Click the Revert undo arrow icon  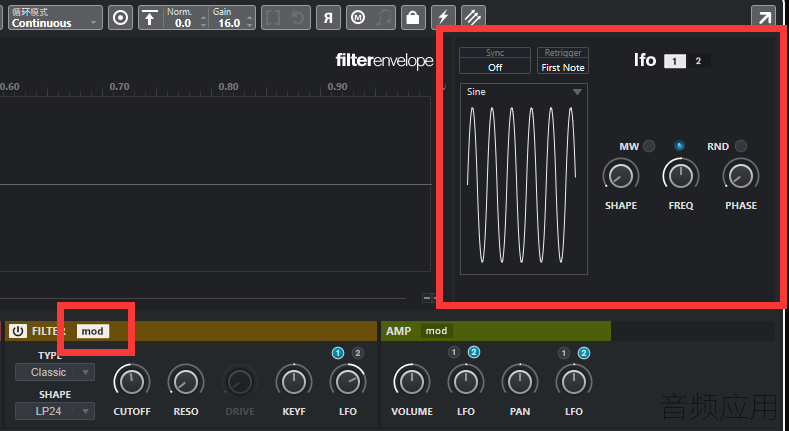pos(298,18)
